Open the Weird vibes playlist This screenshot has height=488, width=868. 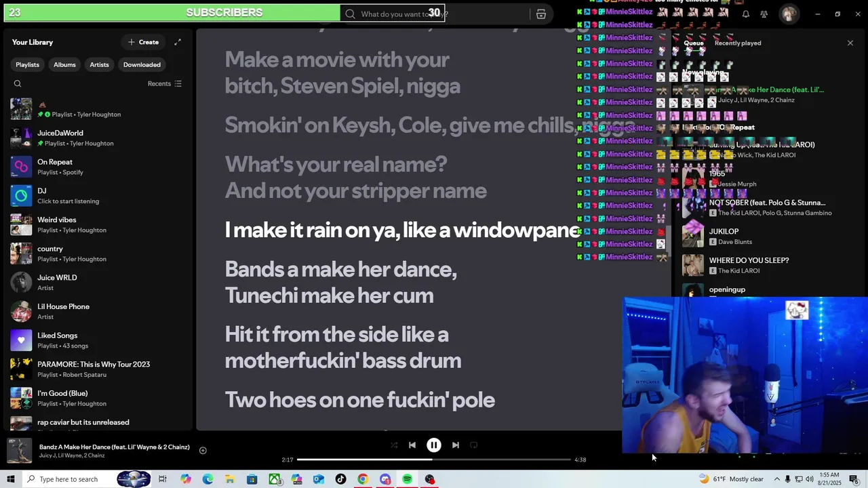click(x=96, y=225)
